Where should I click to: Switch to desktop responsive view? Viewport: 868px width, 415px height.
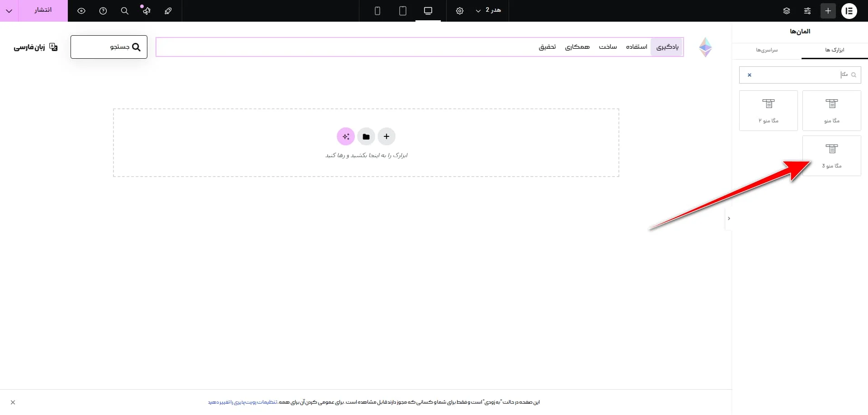pyautogui.click(x=428, y=11)
